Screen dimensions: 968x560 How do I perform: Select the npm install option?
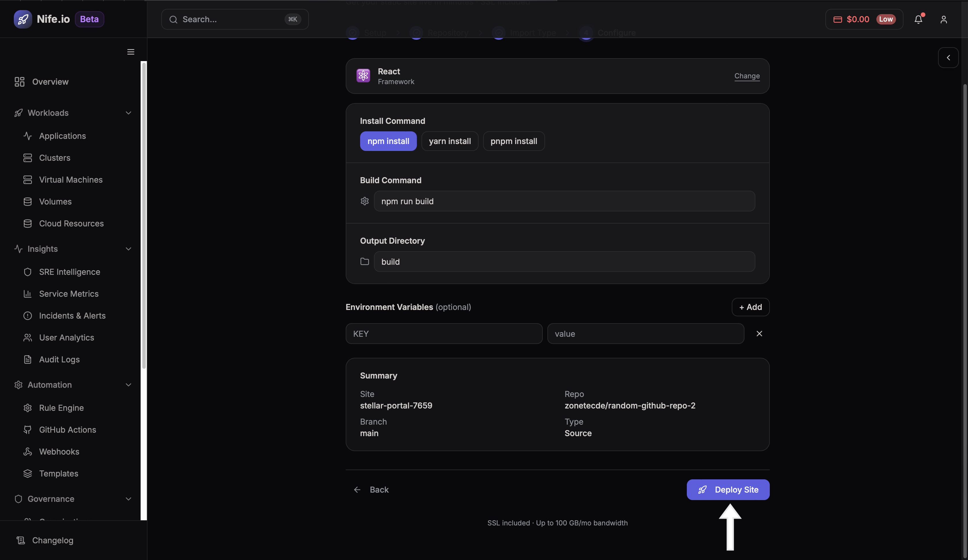tap(388, 141)
